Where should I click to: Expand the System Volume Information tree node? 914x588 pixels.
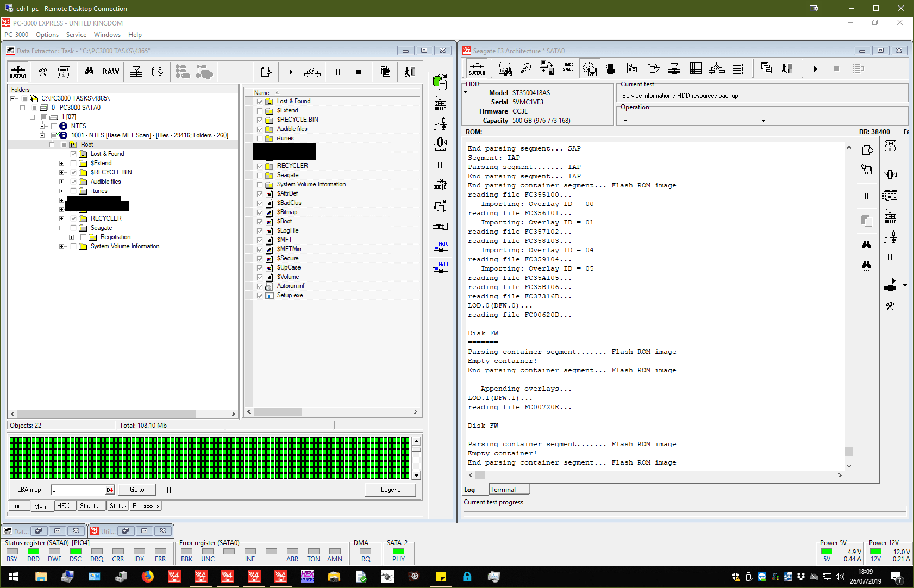click(x=61, y=247)
